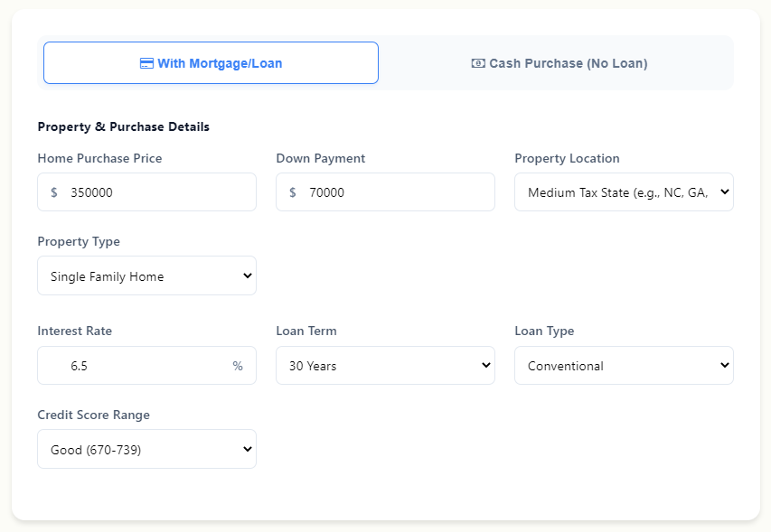Select the With Mortgage/Loan tab

211,62
